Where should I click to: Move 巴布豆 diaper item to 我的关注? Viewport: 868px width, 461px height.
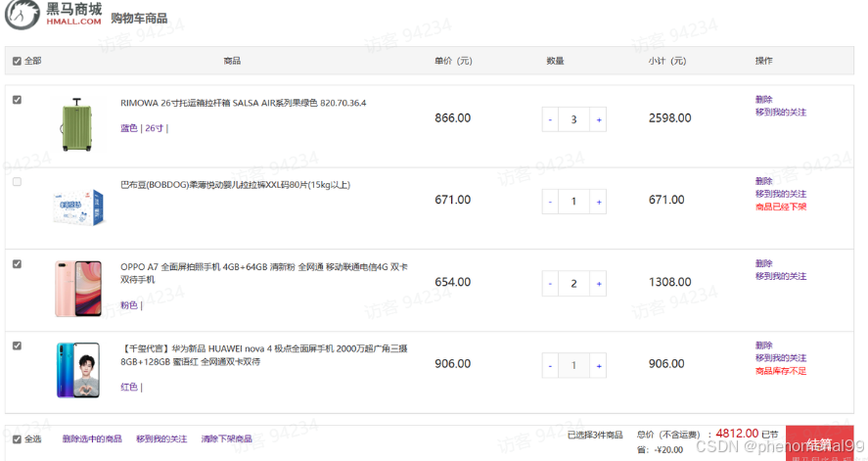(781, 194)
